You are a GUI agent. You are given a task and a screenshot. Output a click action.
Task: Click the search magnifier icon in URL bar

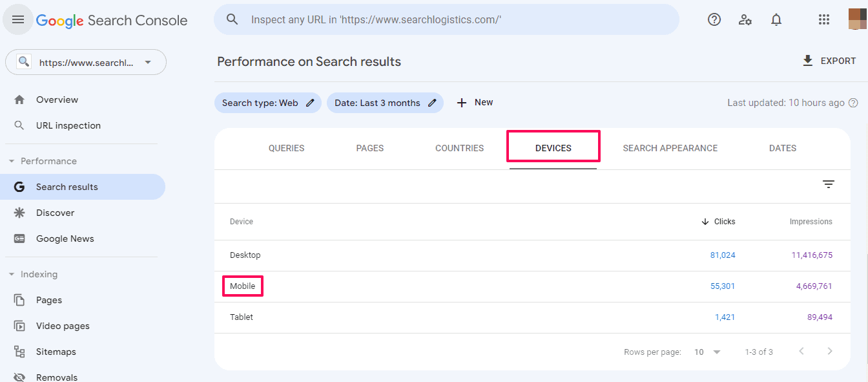(x=232, y=20)
